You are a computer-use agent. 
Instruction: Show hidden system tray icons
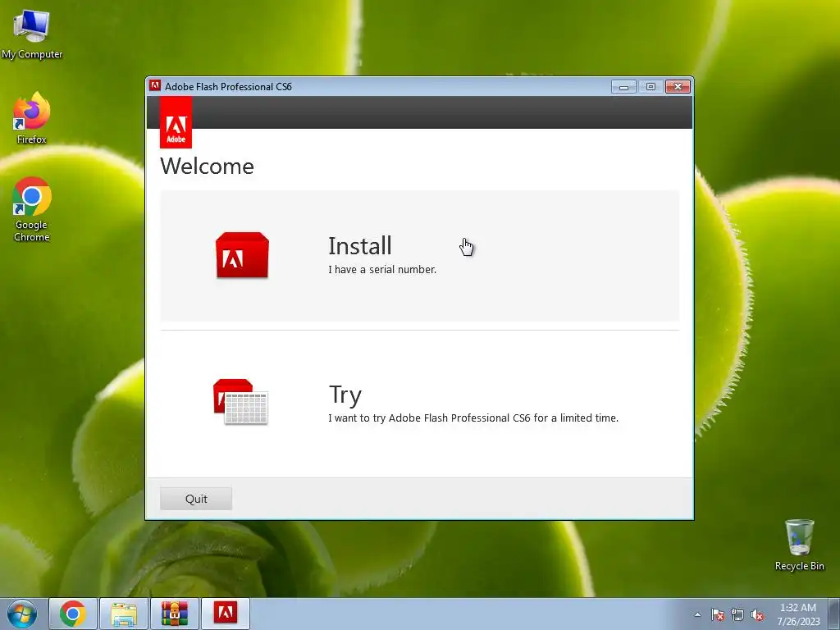(697, 614)
